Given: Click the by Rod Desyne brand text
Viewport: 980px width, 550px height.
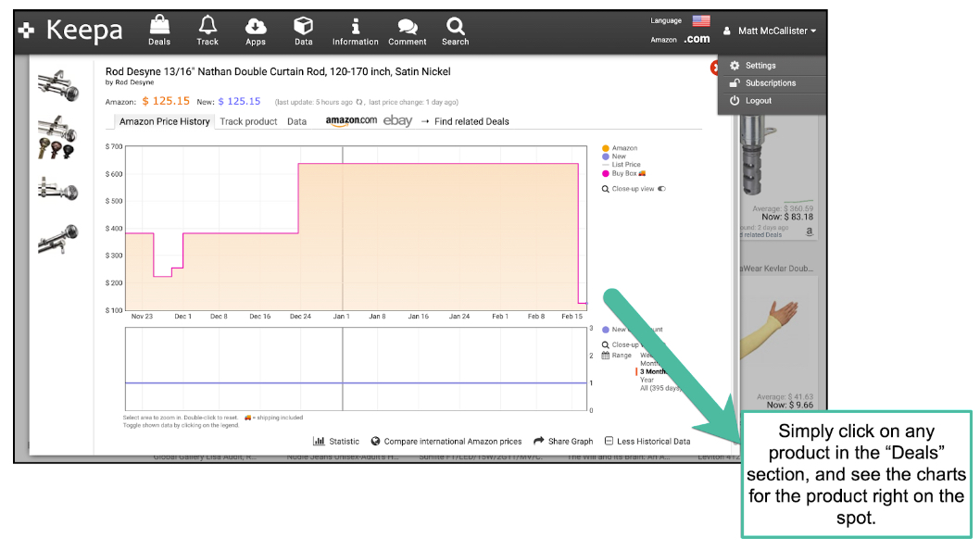Looking at the screenshot, I should (130, 82).
